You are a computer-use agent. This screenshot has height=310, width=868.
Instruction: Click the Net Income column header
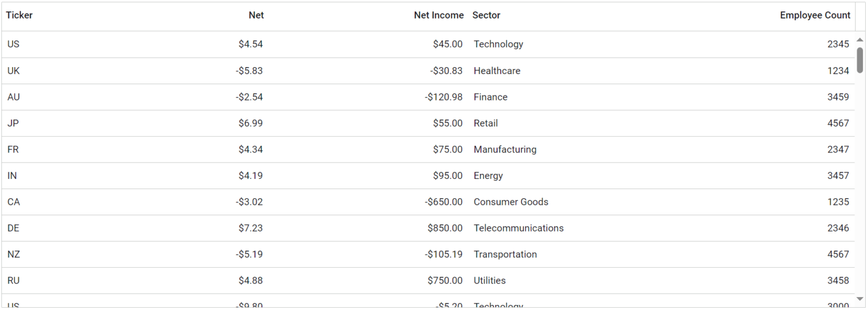pos(439,15)
